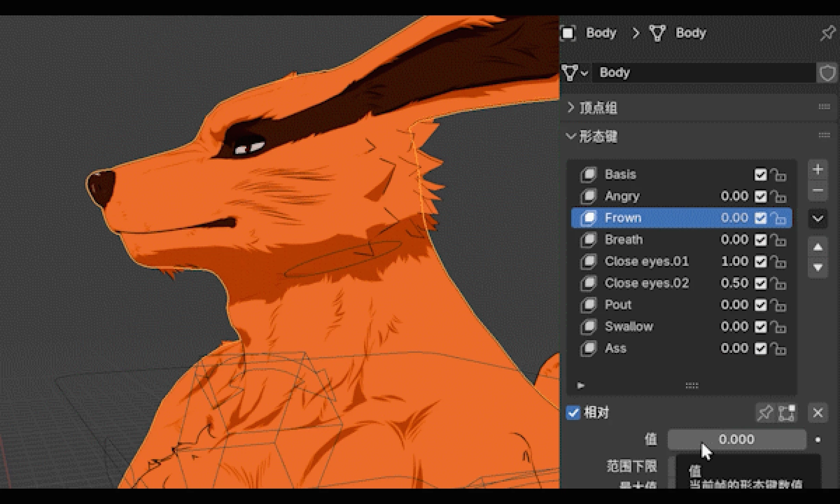
Task: Open shape key specials dropdown menu
Action: [818, 218]
